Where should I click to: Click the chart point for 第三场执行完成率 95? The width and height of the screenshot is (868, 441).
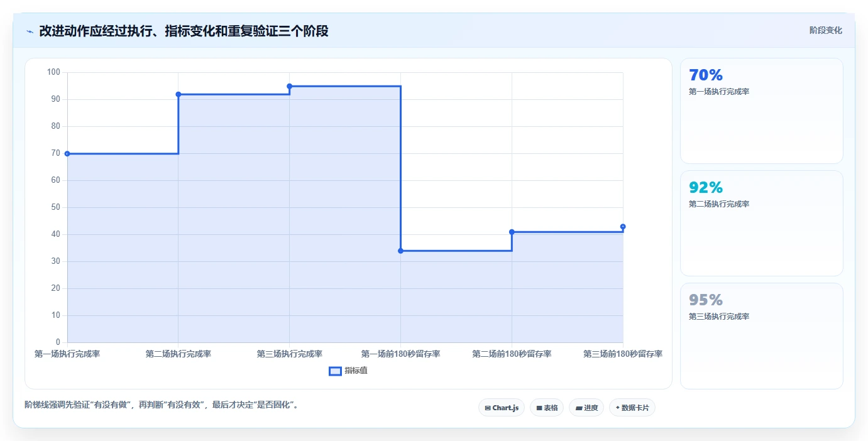pyautogui.click(x=290, y=86)
